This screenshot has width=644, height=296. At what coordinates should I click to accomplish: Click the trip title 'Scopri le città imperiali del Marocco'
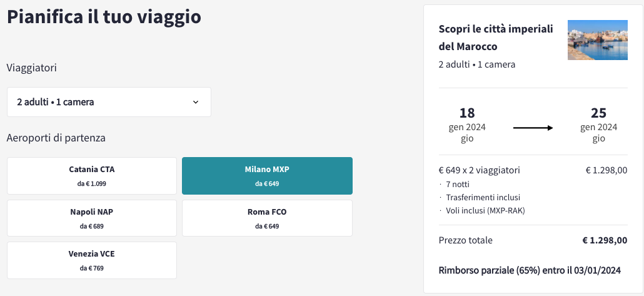[x=496, y=38]
